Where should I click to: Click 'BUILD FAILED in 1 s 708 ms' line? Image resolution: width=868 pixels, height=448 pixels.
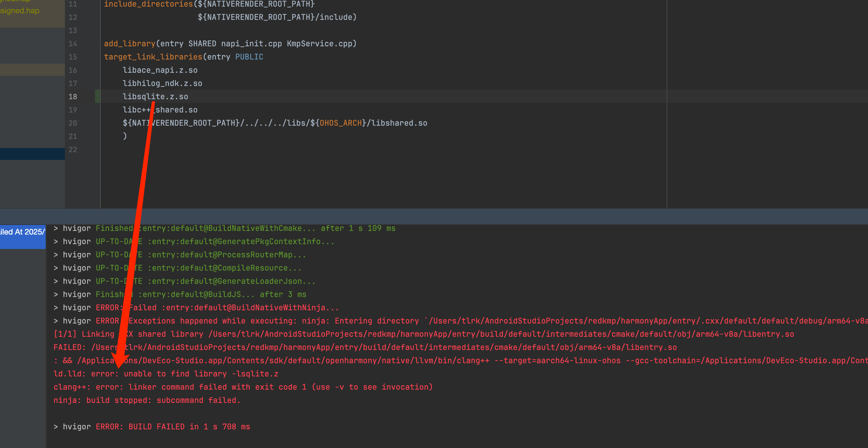(x=152, y=427)
